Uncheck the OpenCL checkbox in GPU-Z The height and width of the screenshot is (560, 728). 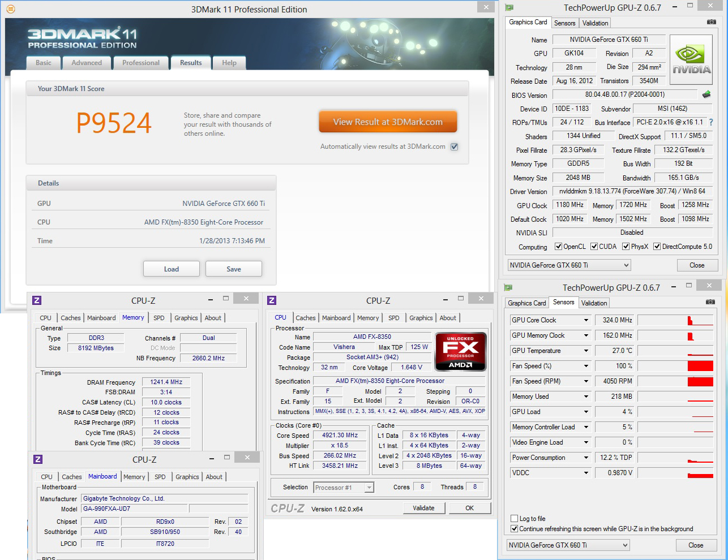pos(558,247)
